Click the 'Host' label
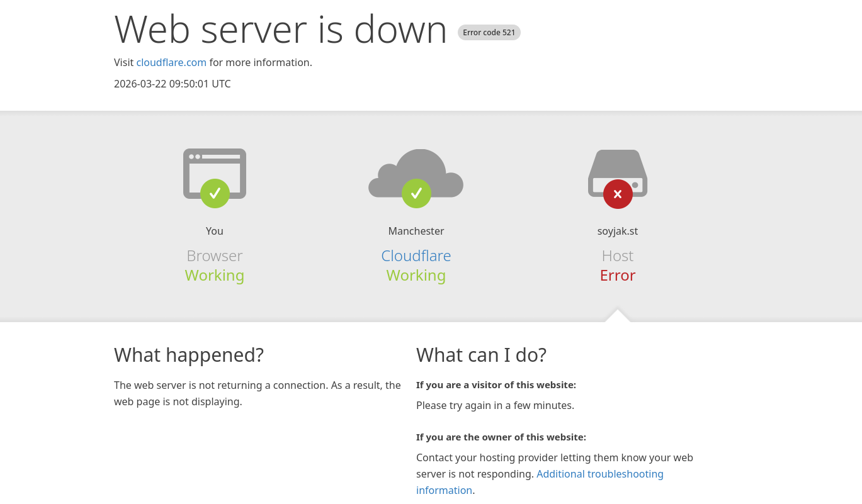This screenshot has width=862, height=504. pos(618,256)
